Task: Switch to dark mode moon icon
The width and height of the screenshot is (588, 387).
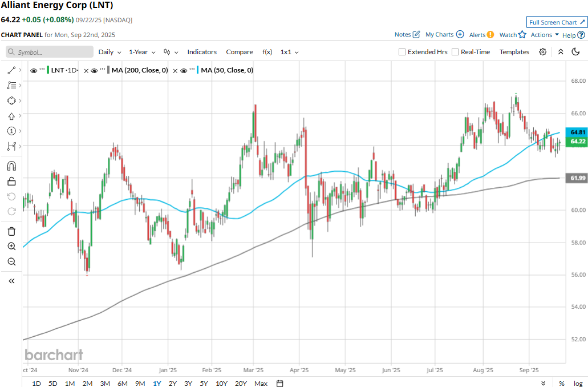Action: (x=575, y=52)
